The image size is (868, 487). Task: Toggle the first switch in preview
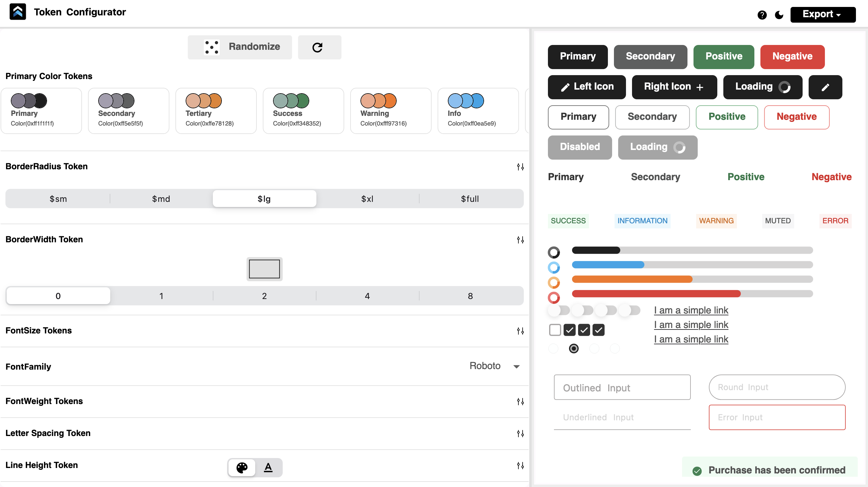pos(559,310)
